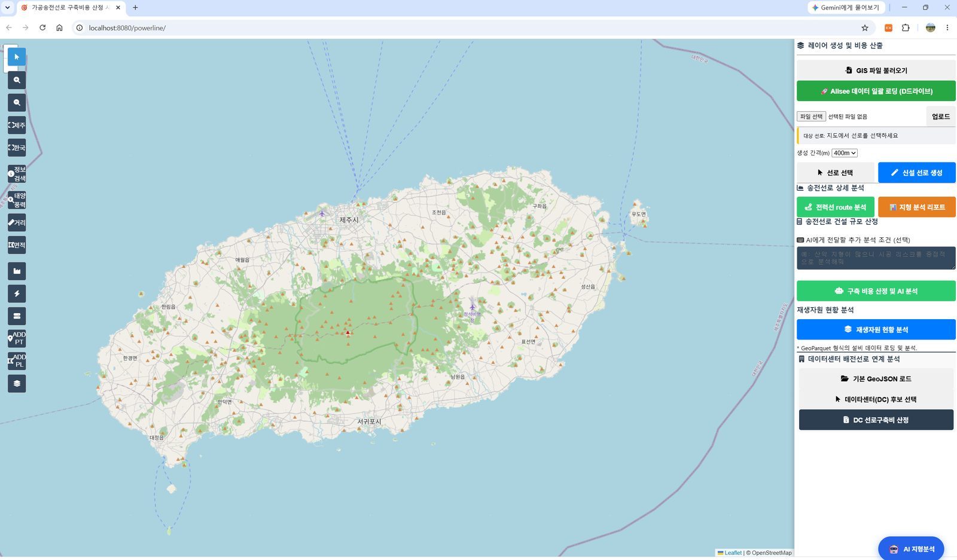Click GIS 파일 불러오기 button
The height and width of the screenshot is (560, 957).
[x=876, y=70]
